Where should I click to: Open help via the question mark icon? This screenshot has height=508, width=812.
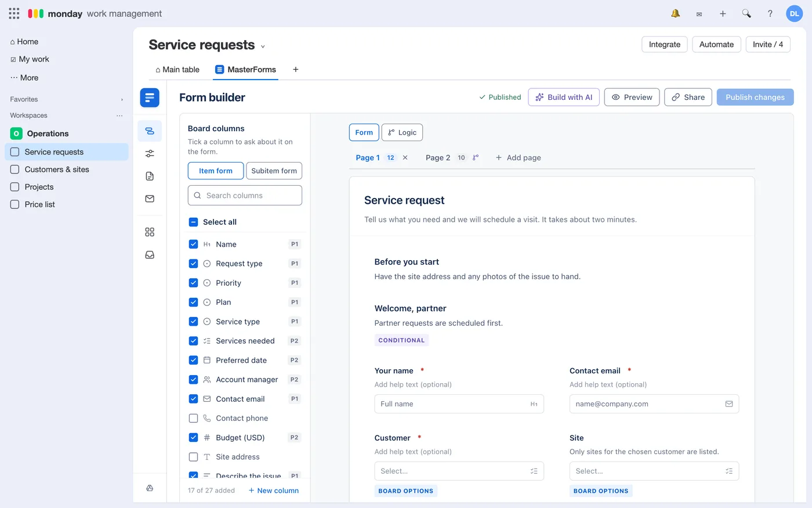click(770, 13)
